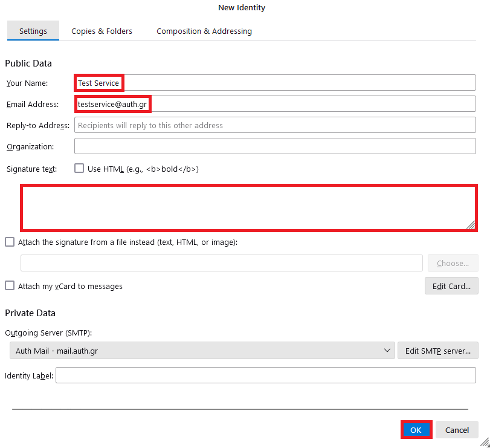
Task: Select the Organization text field
Action: tap(275, 146)
